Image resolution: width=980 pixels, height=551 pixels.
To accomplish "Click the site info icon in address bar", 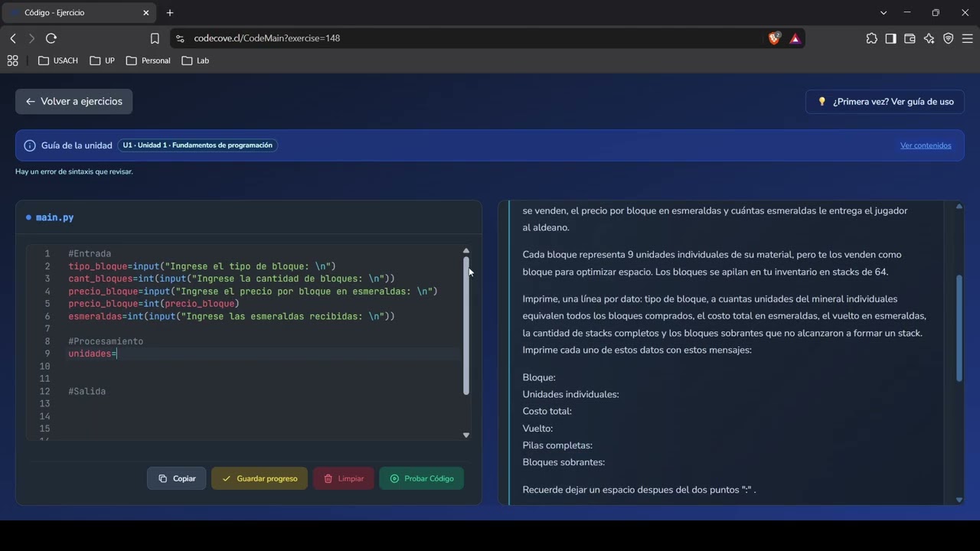I will 180,38.
